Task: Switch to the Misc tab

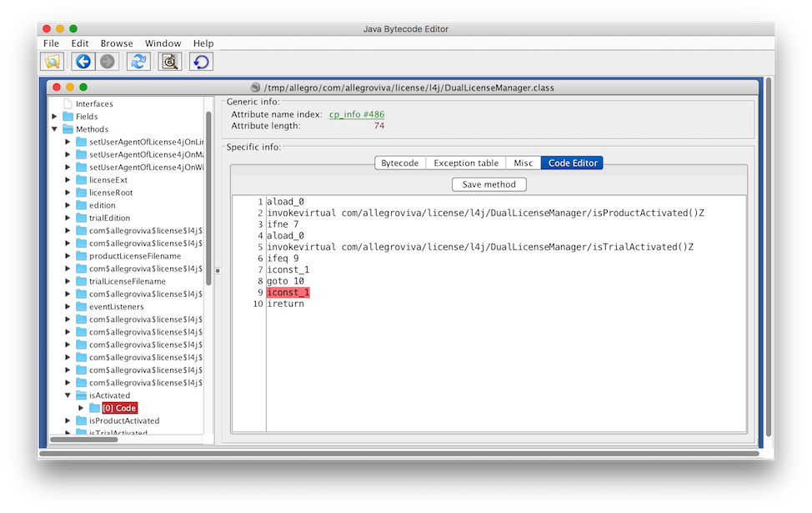Action: click(x=524, y=163)
